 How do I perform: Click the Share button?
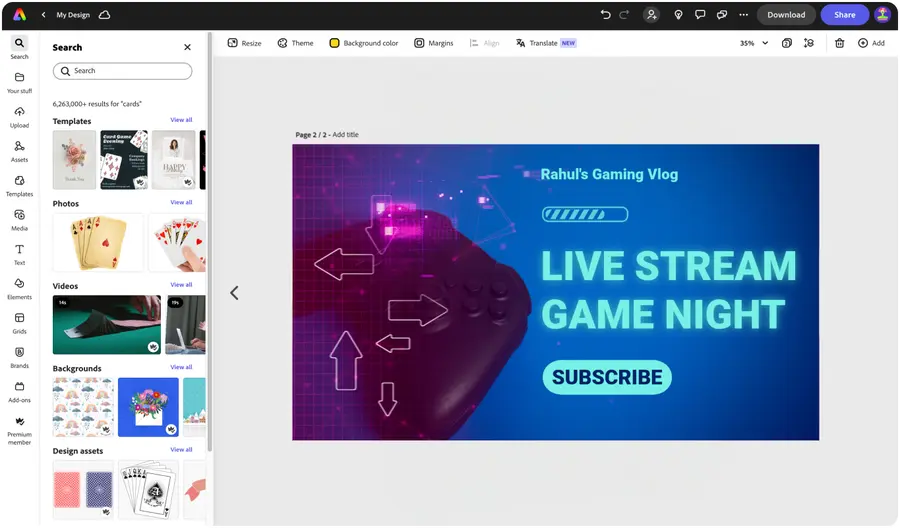[844, 15]
